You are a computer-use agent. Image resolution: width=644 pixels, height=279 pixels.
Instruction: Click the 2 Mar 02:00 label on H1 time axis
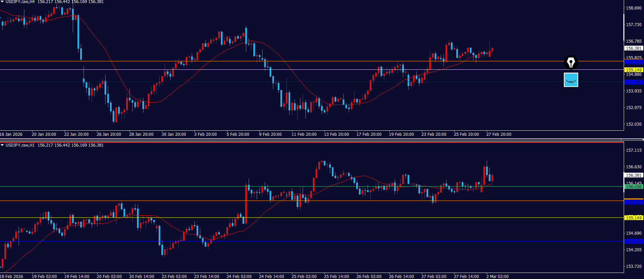coord(497,277)
